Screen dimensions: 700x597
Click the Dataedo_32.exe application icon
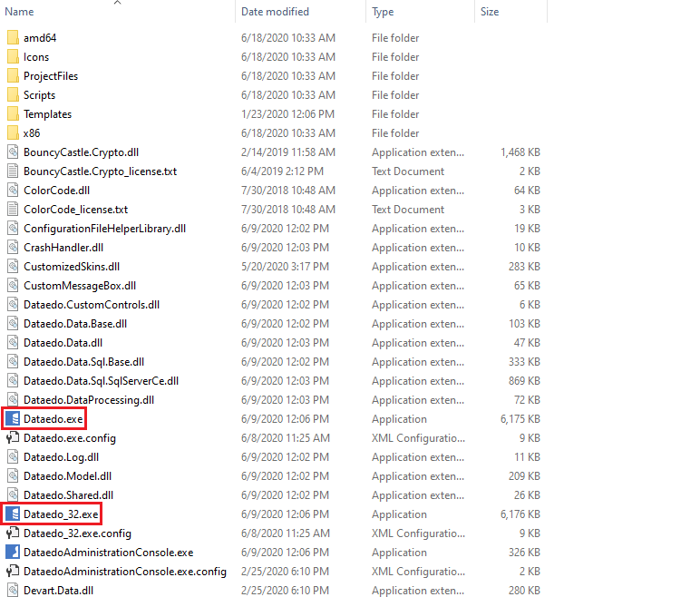13,514
